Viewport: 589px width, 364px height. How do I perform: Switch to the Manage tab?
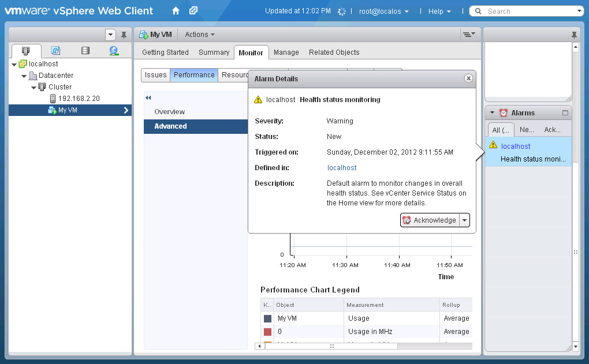click(286, 52)
